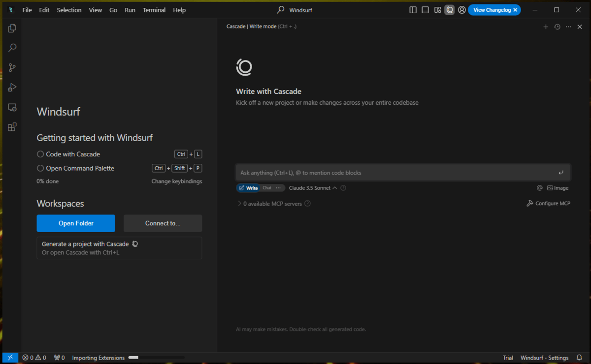Toggle the bottom panel layout icon
The image size is (591, 364).
click(x=425, y=10)
